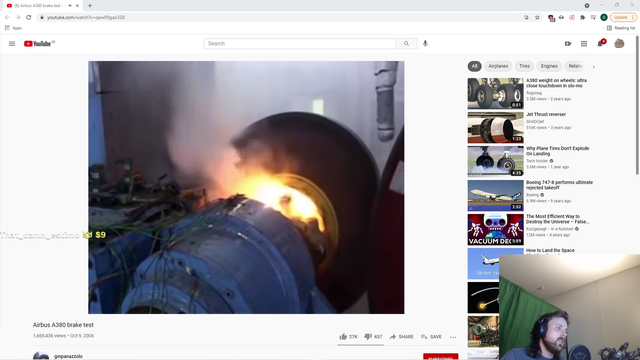This screenshot has height=360, width=640.
Task: Start voice search with microphone icon
Action: click(x=425, y=44)
